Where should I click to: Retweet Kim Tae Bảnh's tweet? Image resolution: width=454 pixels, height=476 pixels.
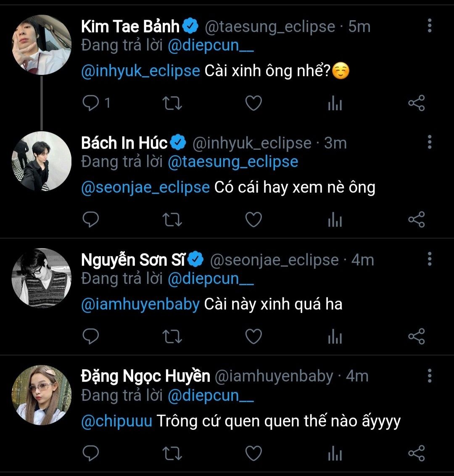172,103
